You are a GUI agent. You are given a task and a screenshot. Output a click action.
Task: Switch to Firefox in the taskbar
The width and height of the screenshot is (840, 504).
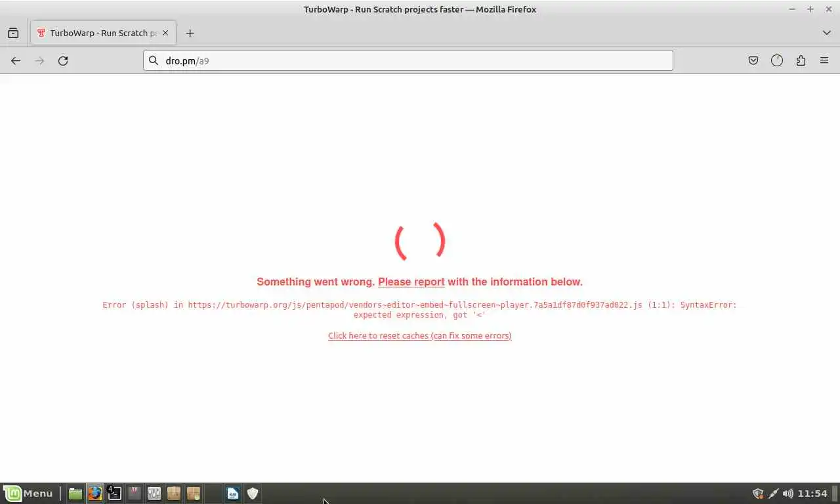(x=95, y=493)
